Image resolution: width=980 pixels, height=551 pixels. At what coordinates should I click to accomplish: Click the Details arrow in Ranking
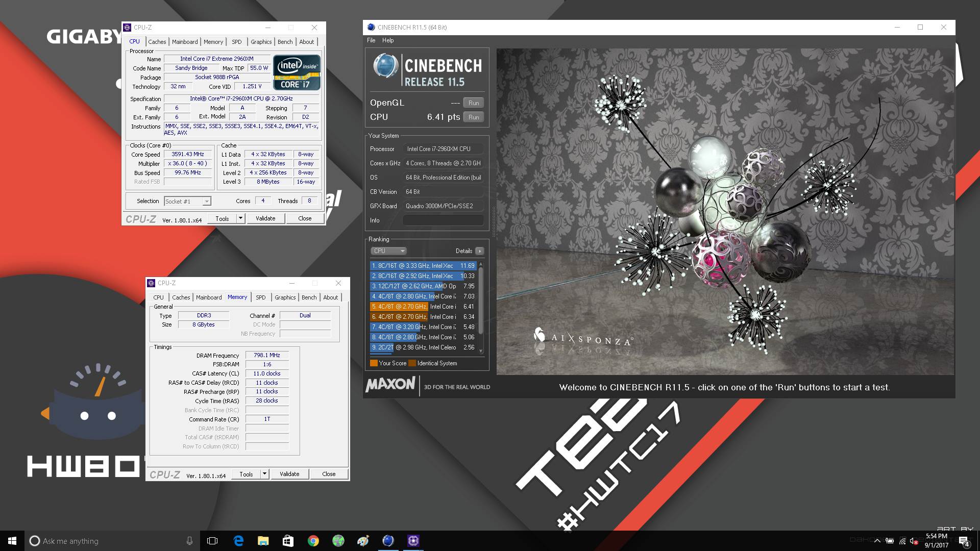tap(480, 251)
